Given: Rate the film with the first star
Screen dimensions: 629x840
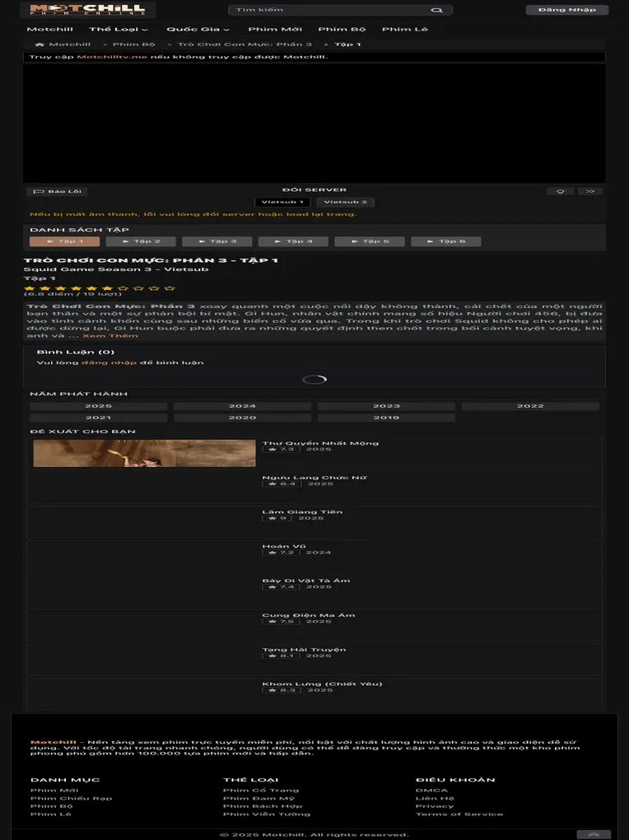Looking at the screenshot, I should pyautogui.click(x=30, y=288).
